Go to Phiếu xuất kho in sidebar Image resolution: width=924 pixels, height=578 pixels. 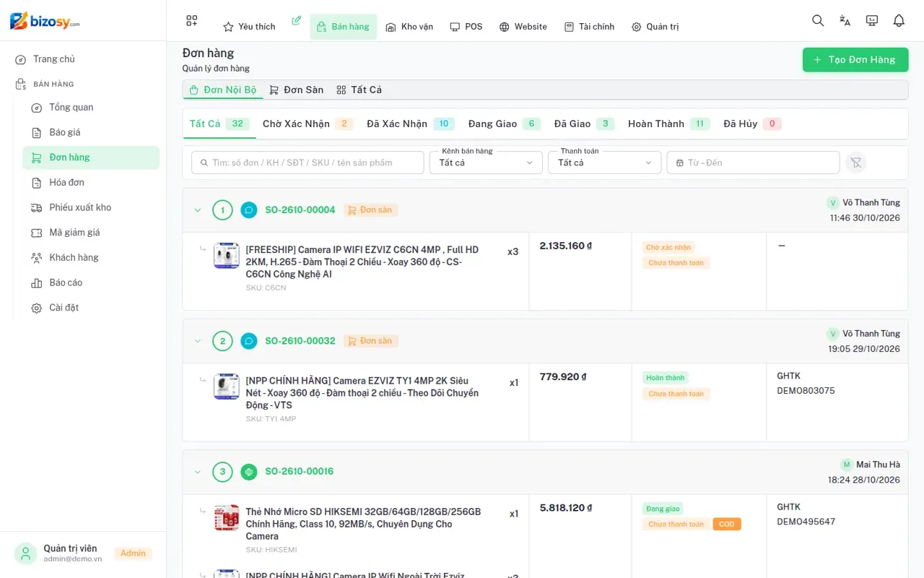[91, 207]
